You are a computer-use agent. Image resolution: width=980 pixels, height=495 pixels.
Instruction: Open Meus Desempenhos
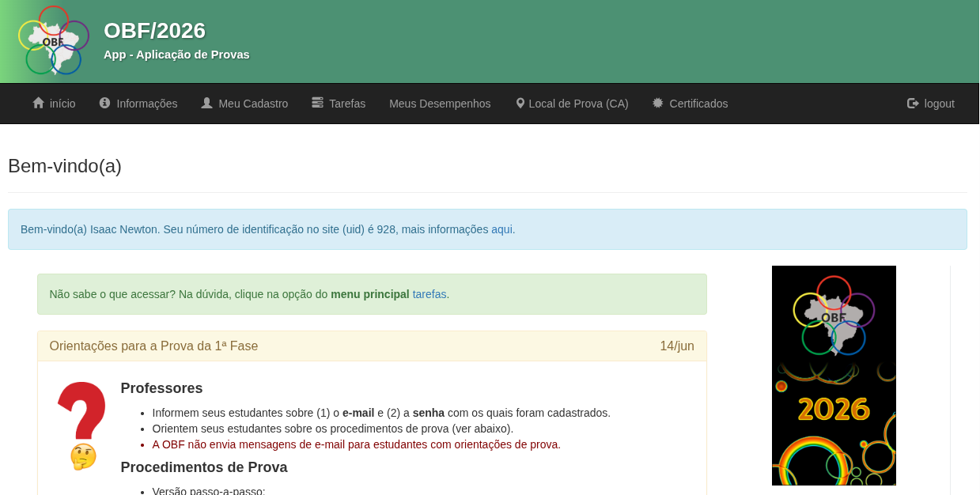pyautogui.click(x=440, y=104)
